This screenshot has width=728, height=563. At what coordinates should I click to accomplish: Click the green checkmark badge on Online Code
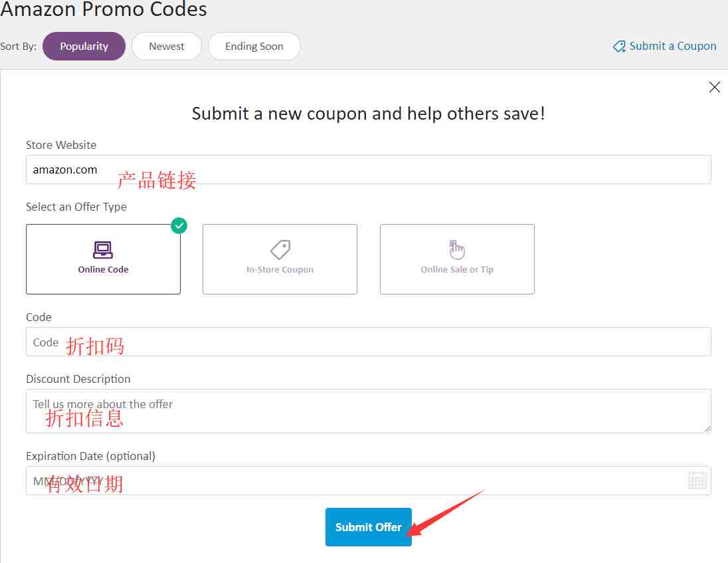179,226
